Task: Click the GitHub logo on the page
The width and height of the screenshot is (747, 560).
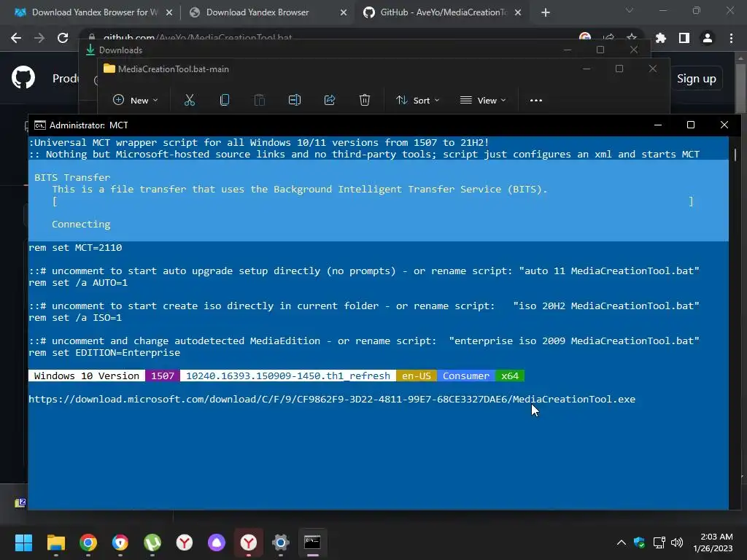Action: [23, 77]
